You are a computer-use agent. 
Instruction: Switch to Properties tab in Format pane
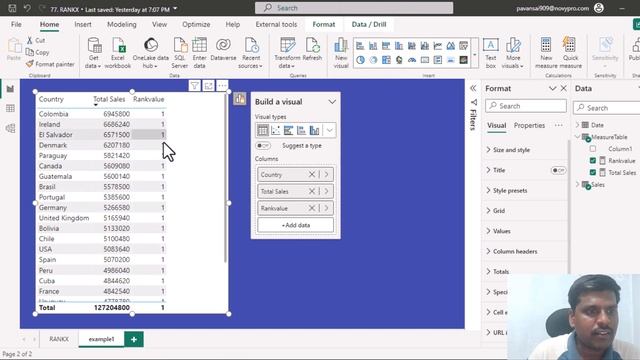pos(529,125)
